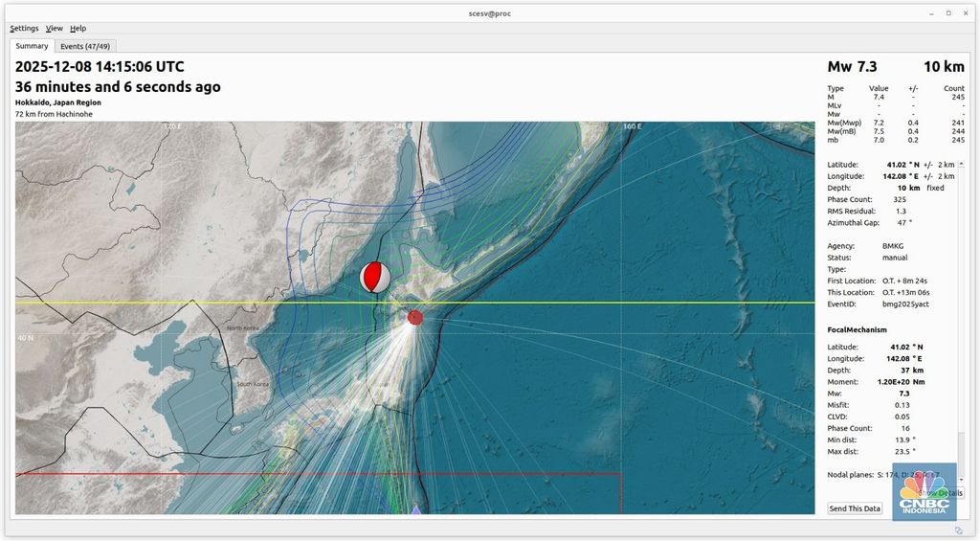
Task: Click the status icon in bottom-right corner
Action: point(959,530)
